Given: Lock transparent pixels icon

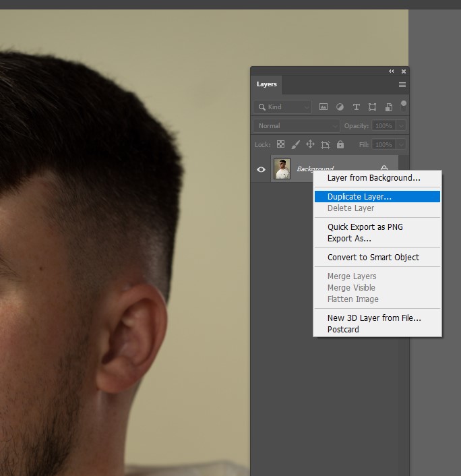Looking at the screenshot, I should (280, 144).
